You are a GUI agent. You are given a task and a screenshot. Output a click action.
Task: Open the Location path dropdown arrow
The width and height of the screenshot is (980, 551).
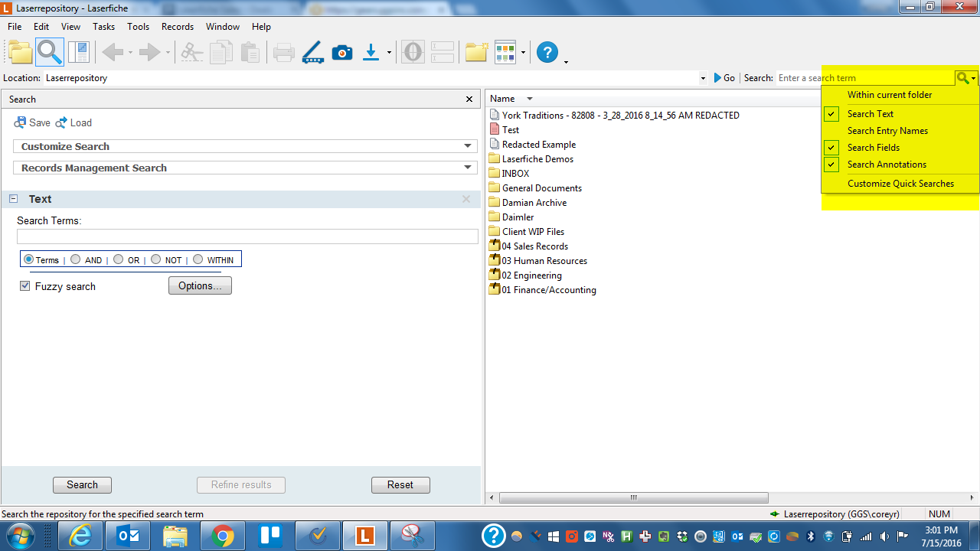tap(703, 78)
